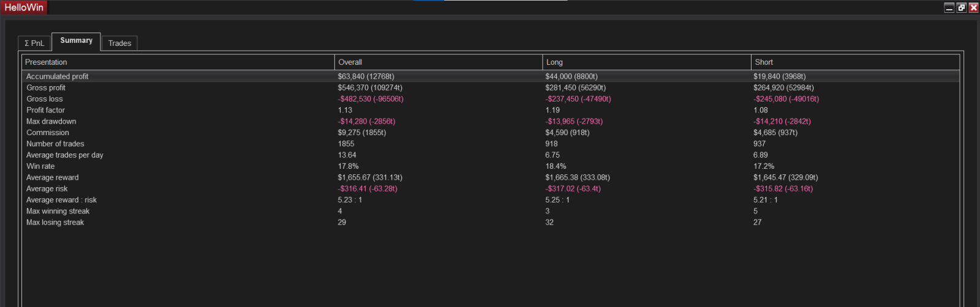The width and height of the screenshot is (980, 307).
Task: Select the Gross loss row label
Action: tap(44, 99)
